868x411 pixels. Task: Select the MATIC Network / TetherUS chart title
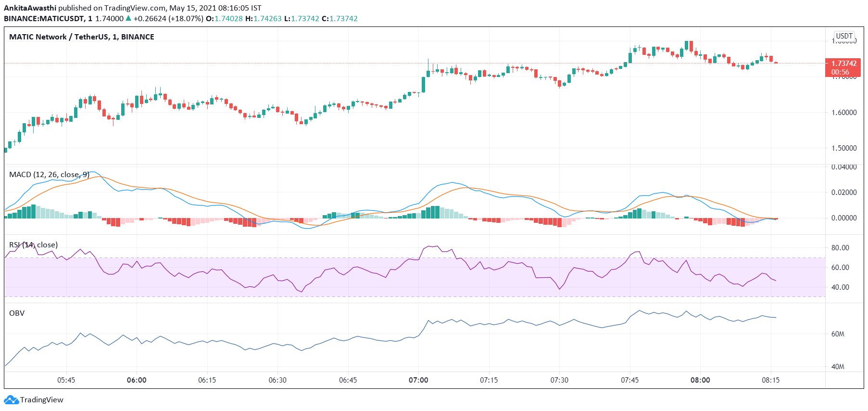pos(82,37)
